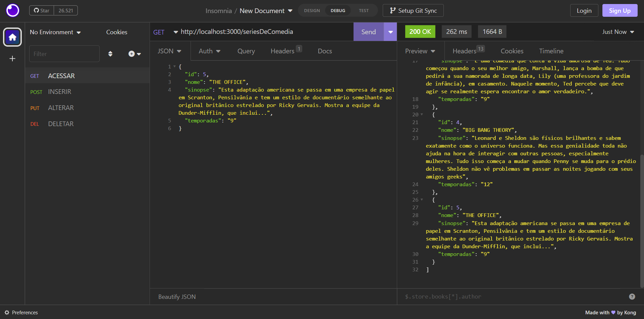Click the Send button
Screen dimensions: 644x319
[x=368, y=32]
